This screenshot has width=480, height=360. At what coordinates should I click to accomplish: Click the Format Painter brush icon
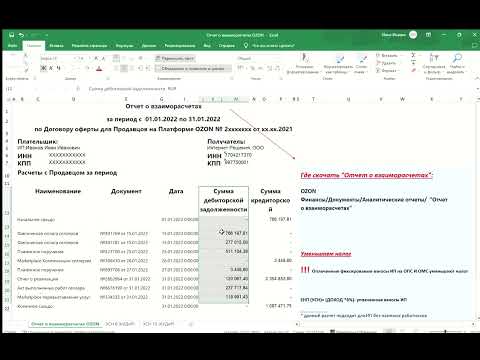click(x=26, y=70)
